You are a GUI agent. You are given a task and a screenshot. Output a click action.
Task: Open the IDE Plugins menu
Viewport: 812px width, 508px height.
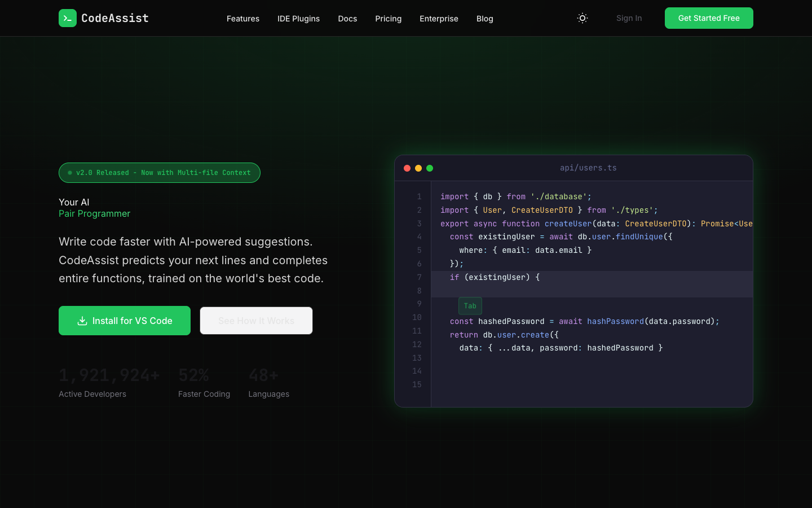coord(298,19)
